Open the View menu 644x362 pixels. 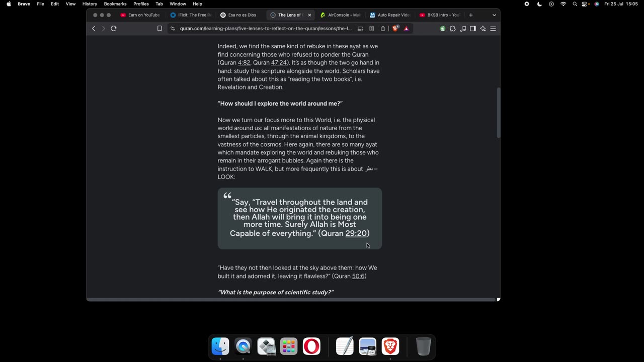[x=71, y=4]
